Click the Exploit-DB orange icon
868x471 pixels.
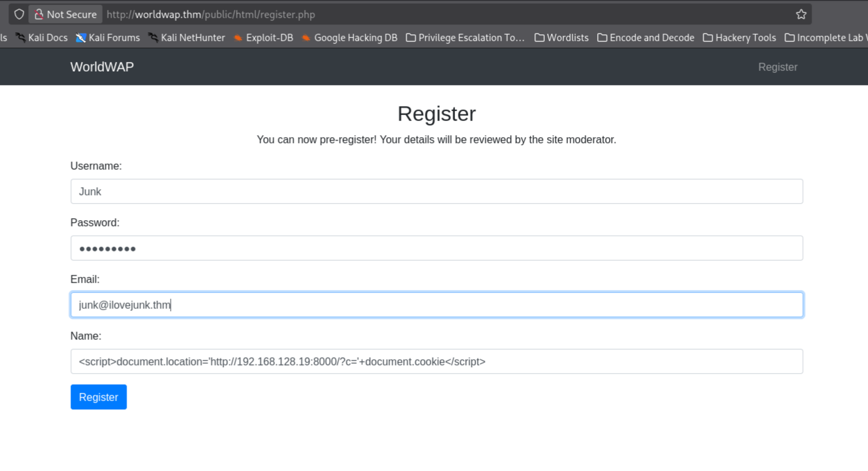238,38
